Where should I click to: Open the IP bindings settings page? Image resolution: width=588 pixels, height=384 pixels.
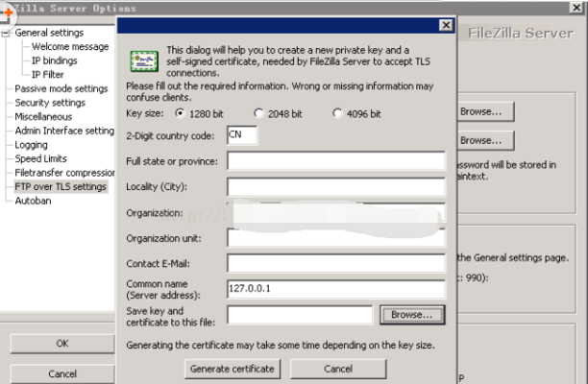[55, 60]
